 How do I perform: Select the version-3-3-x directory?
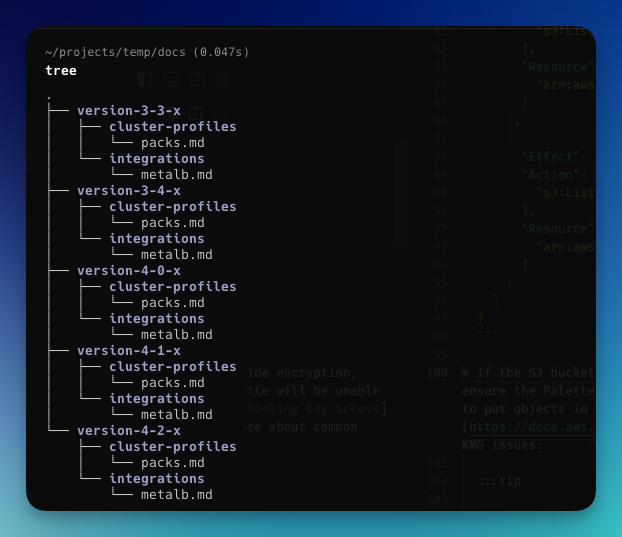[129, 111]
